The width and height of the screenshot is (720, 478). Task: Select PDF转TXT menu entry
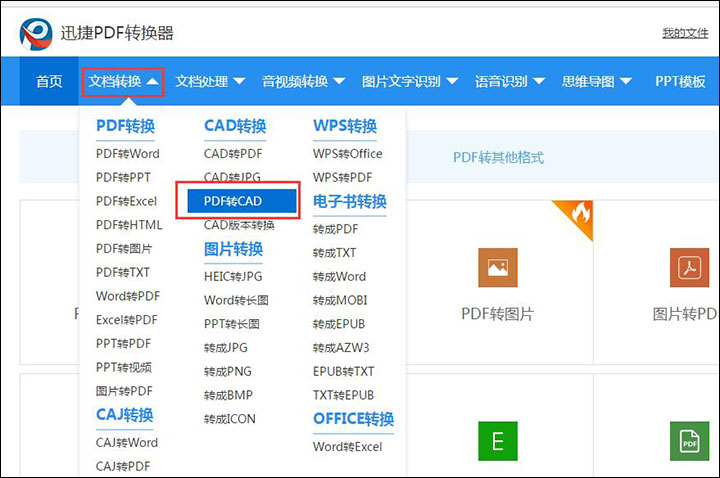click(x=123, y=273)
